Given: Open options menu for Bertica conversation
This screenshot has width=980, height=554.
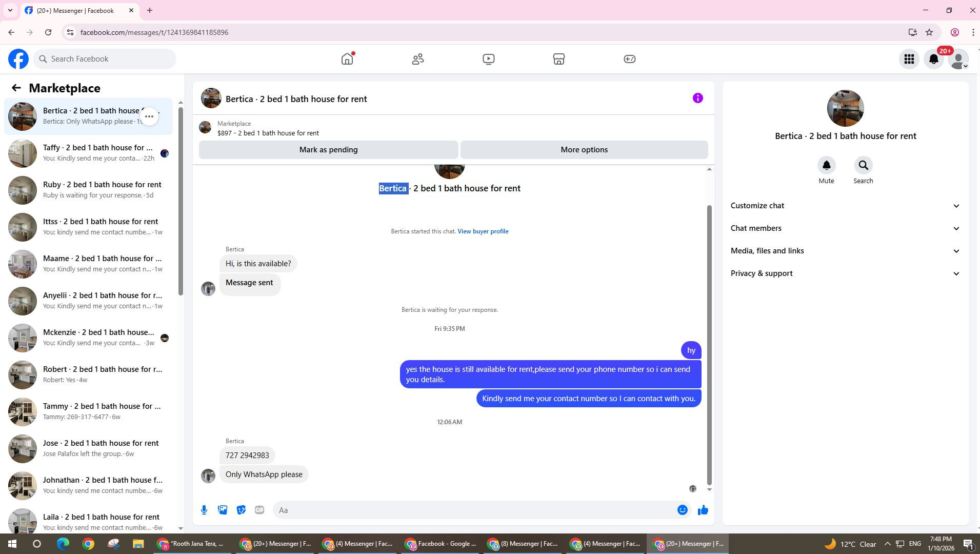Looking at the screenshot, I should (x=149, y=116).
